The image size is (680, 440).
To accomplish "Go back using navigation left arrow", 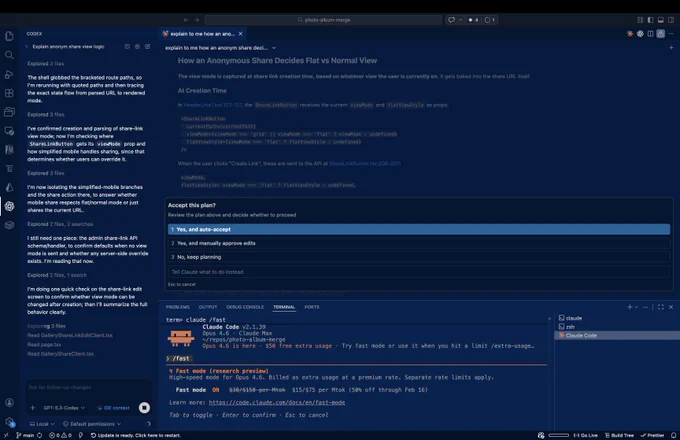I will [x=186, y=20].
